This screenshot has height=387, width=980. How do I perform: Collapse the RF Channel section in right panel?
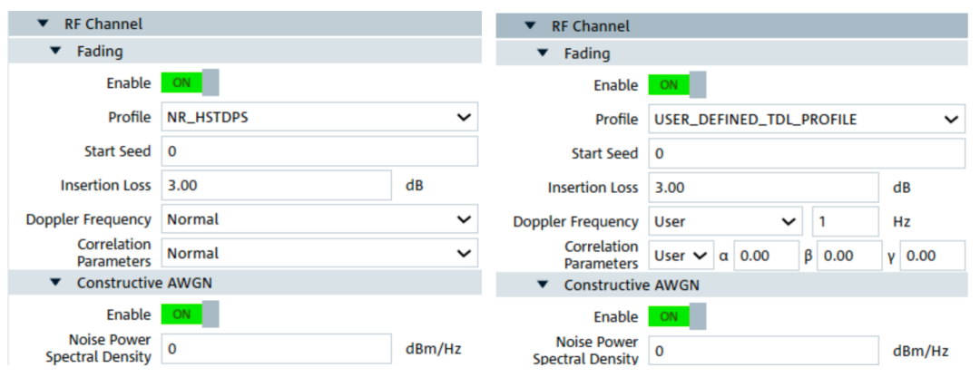[x=530, y=26]
